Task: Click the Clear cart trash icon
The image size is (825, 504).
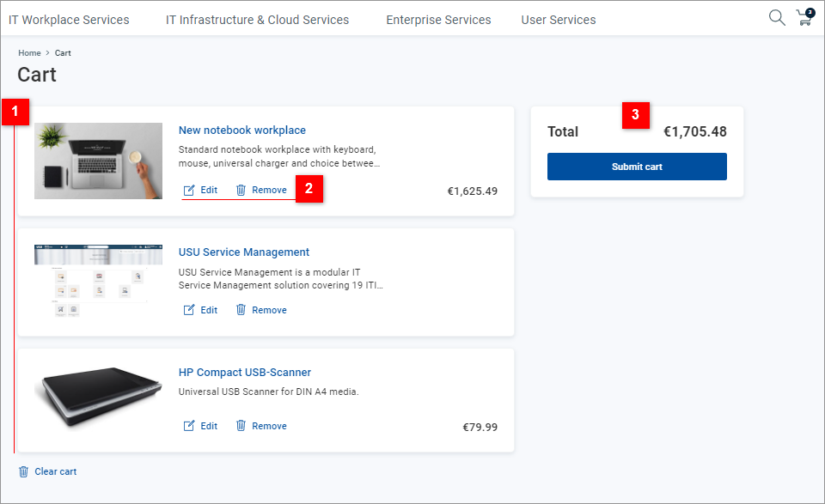Action: point(23,471)
